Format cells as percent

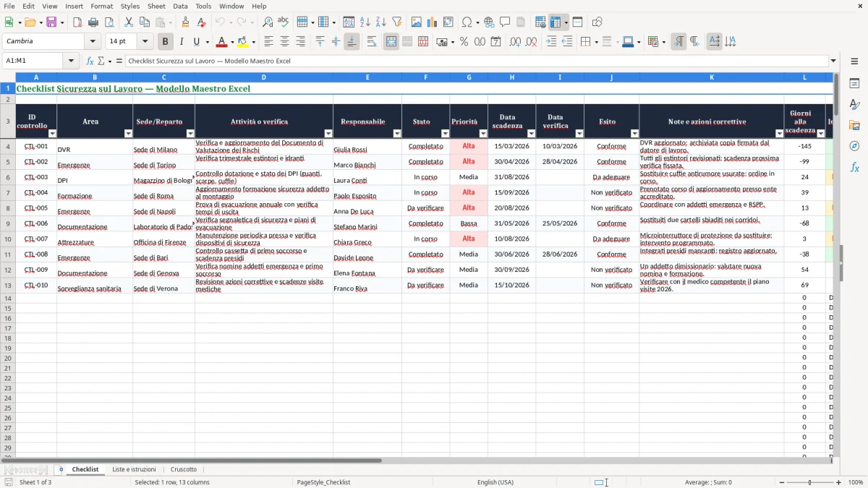pyautogui.click(x=464, y=42)
